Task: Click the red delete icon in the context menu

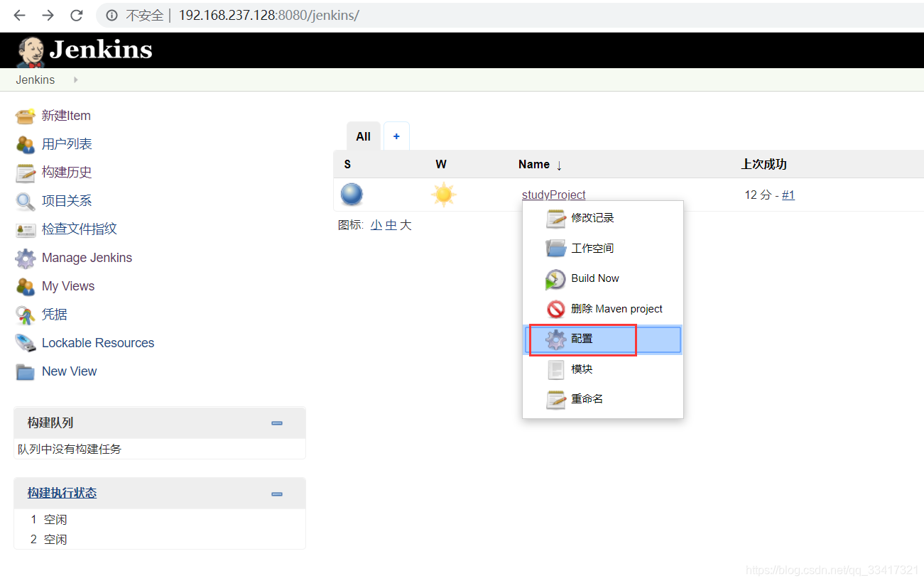Action: tap(555, 309)
